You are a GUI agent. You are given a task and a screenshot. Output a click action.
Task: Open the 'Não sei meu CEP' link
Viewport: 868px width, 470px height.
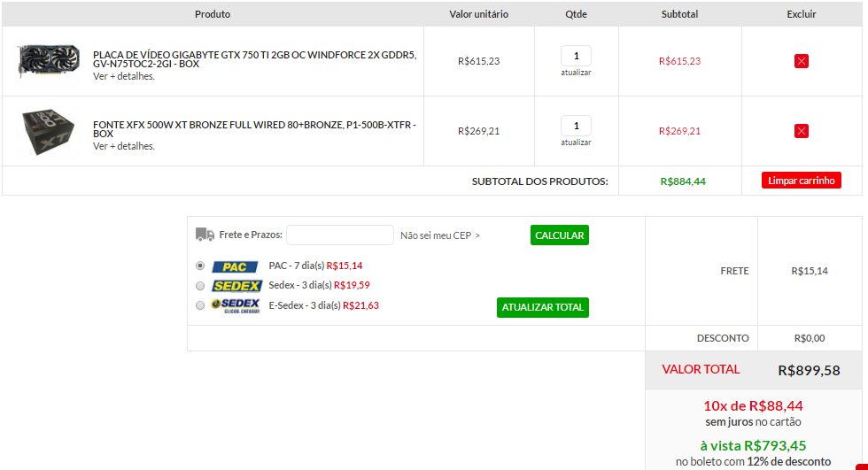point(440,235)
